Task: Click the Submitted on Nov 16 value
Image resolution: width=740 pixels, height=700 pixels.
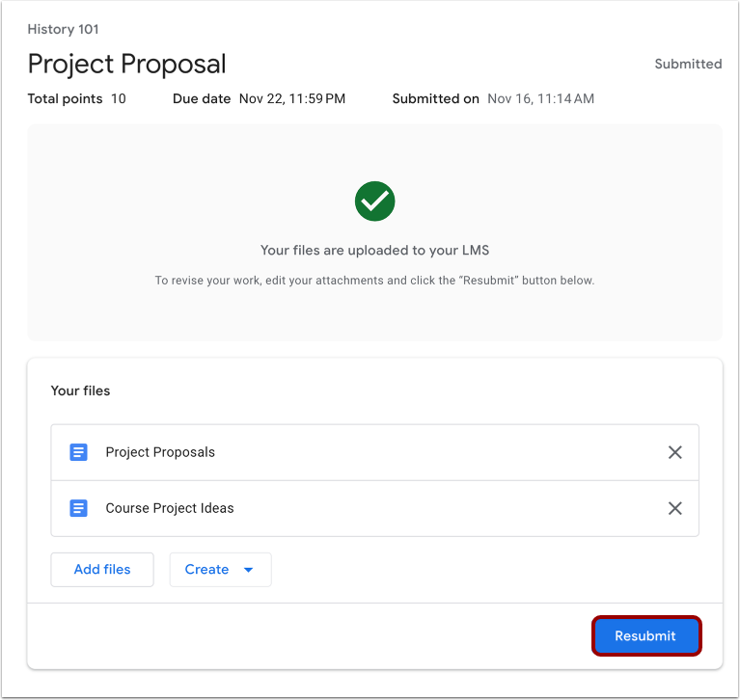Action: click(540, 98)
